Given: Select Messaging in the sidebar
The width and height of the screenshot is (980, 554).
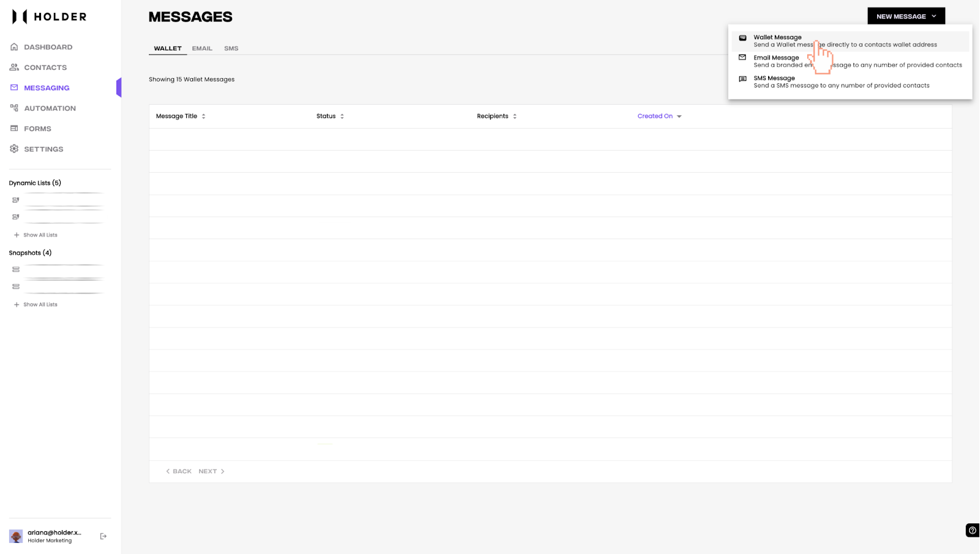Looking at the screenshot, I should coord(47,88).
